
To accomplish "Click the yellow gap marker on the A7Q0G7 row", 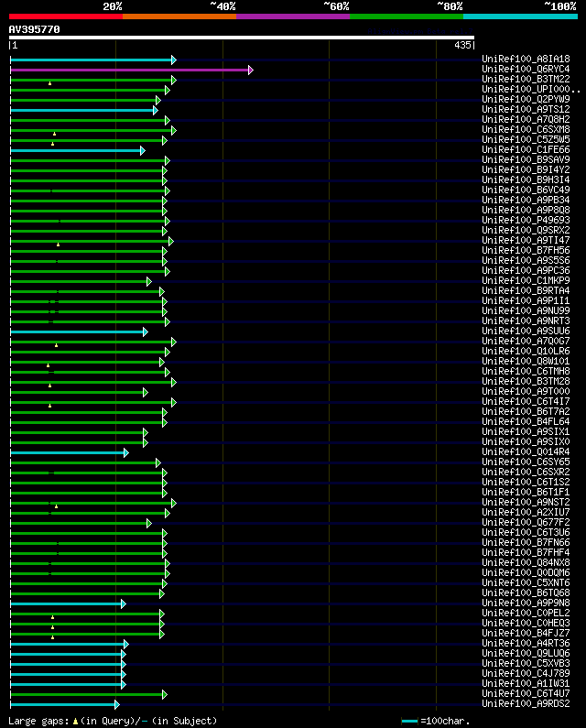I will (x=56, y=345).
